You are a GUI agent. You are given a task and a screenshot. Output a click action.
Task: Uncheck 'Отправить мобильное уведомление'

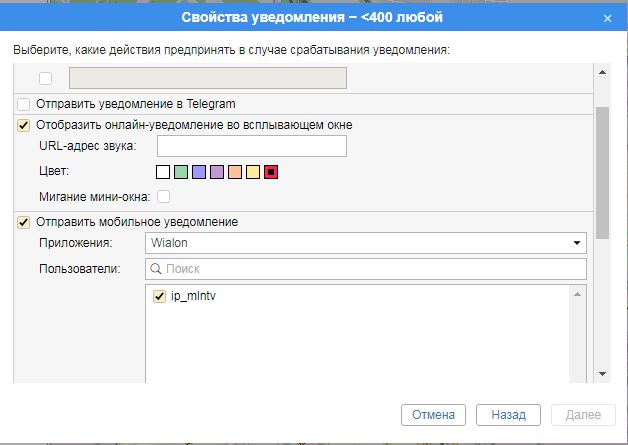24,221
